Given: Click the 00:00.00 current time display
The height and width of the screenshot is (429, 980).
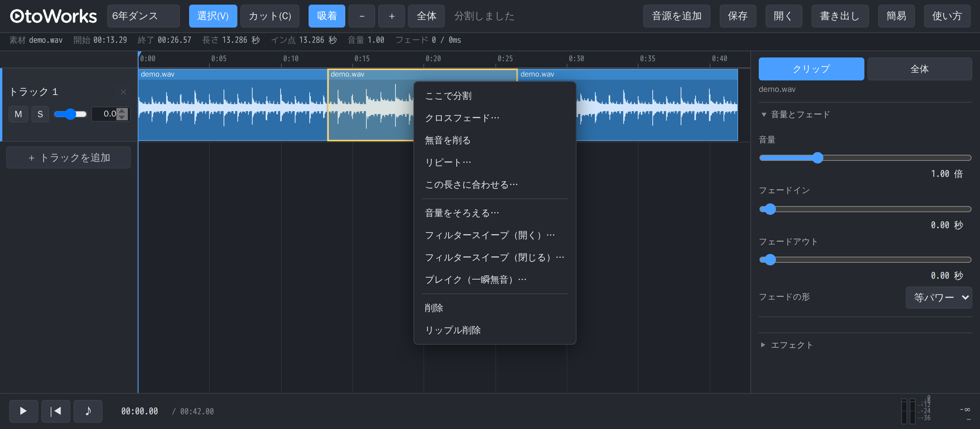Looking at the screenshot, I should coord(139,411).
